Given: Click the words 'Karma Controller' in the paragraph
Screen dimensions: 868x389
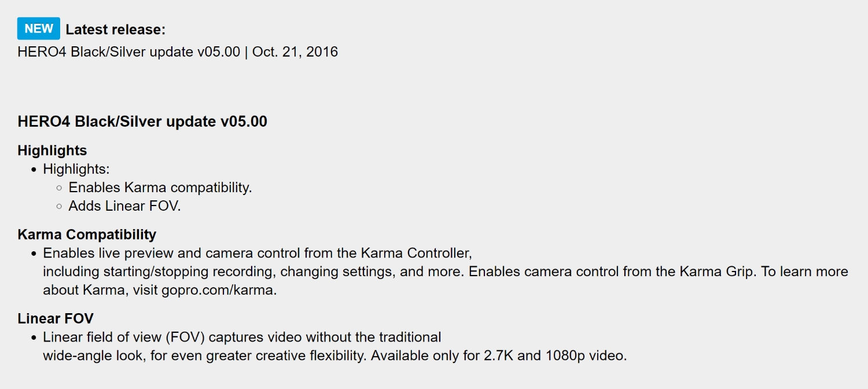Looking at the screenshot, I should [x=416, y=253].
